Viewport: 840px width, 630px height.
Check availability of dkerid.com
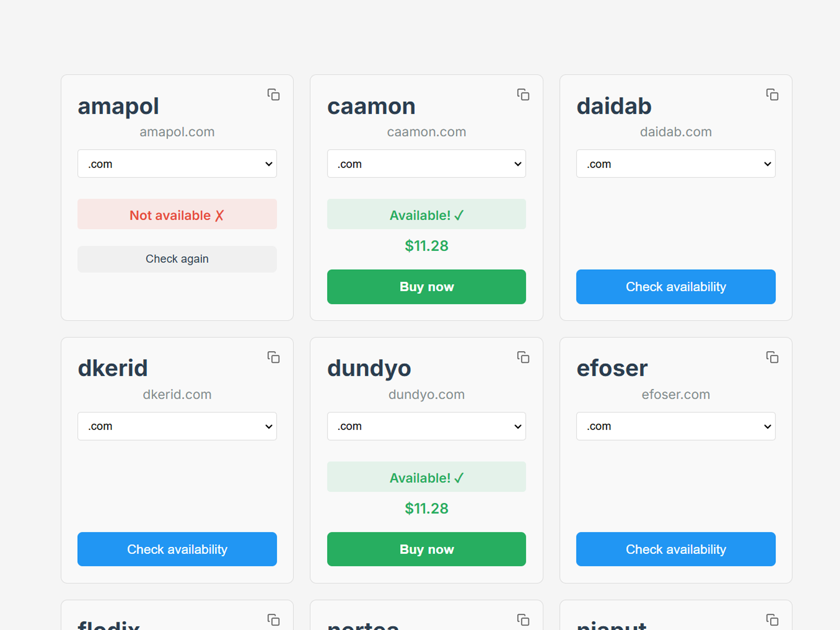click(x=177, y=549)
